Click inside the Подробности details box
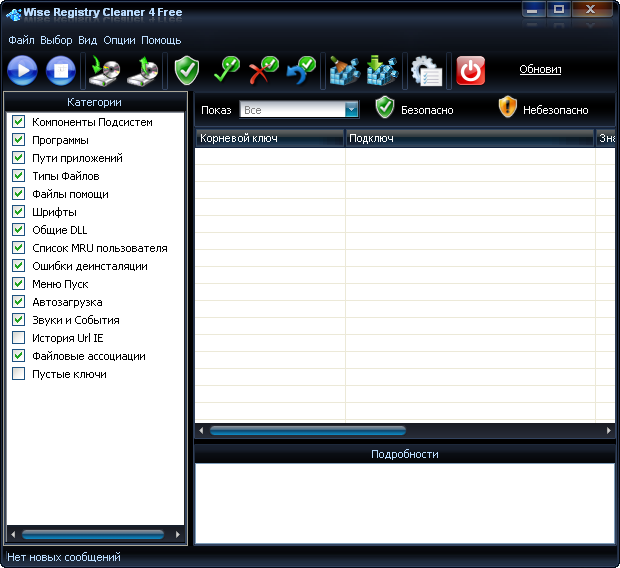Image resolution: width=620 pixels, height=568 pixels. (x=405, y=503)
